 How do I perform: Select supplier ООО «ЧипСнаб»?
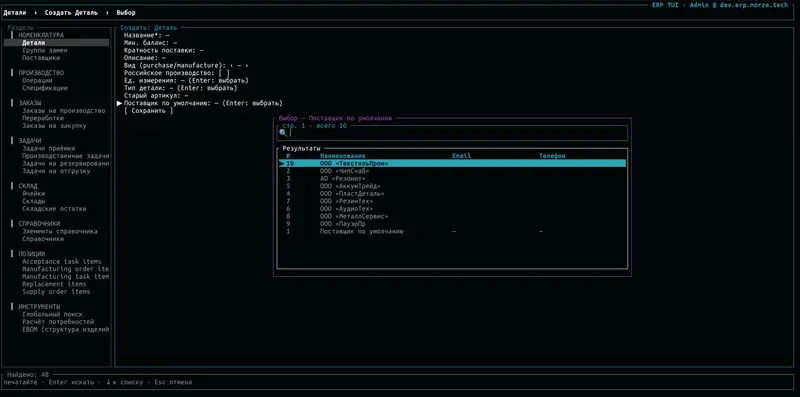(452, 171)
